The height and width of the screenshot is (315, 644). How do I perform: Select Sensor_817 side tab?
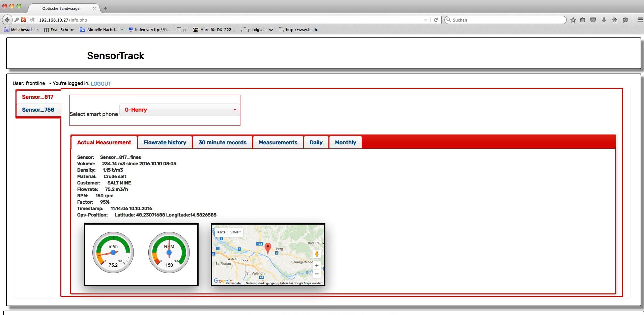pyautogui.click(x=38, y=97)
